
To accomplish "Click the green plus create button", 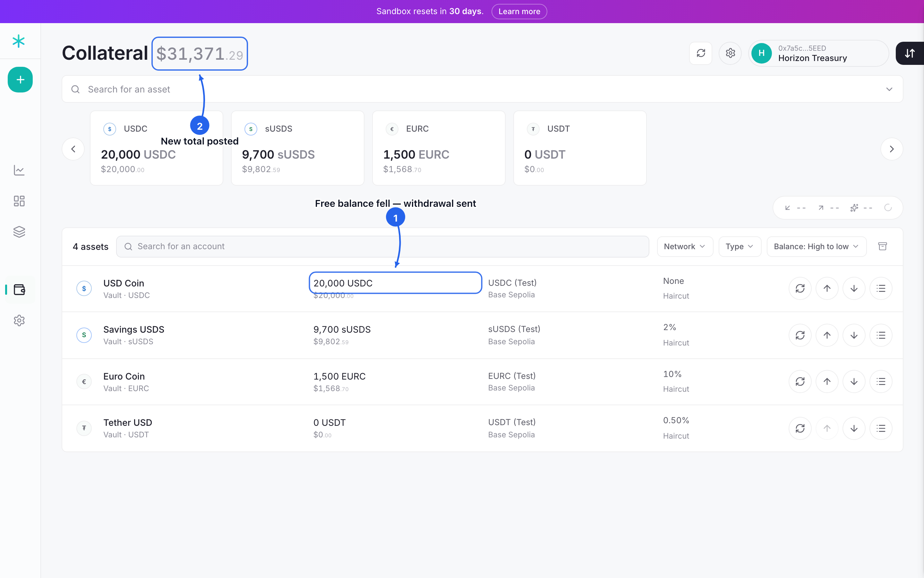I will pyautogui.click(x=20, y=80).
